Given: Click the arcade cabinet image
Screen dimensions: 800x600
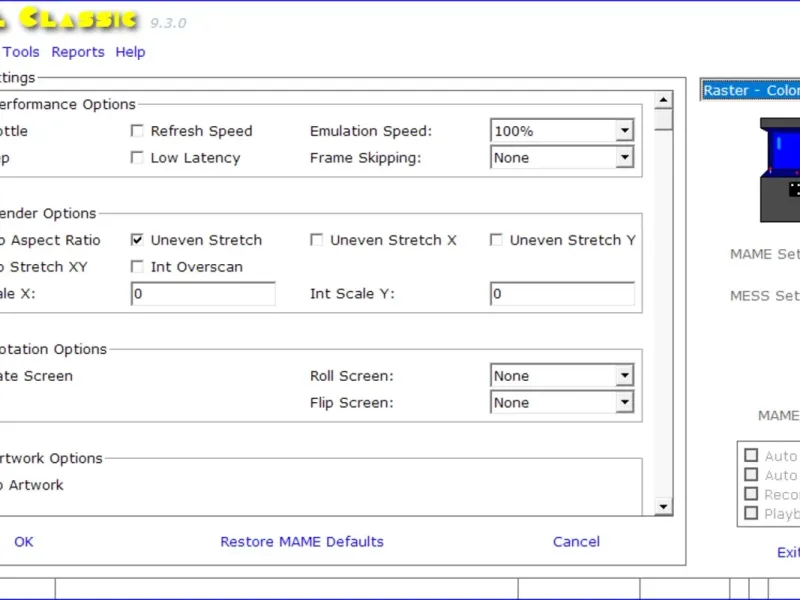Looking at the screenshot, I should point(780,170).
